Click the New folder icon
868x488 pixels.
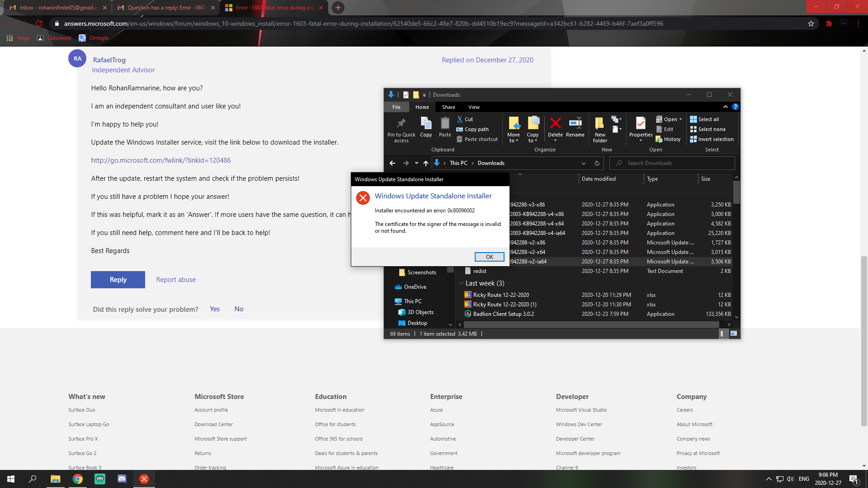click(x=599, y=123)
